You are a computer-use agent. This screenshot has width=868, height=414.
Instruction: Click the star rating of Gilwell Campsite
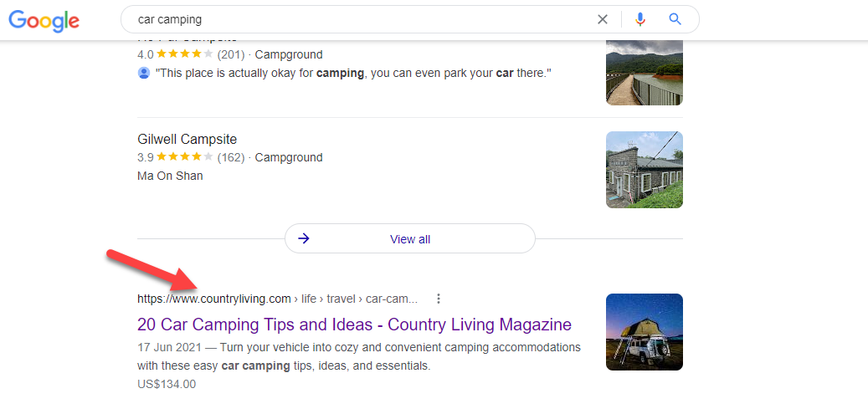(x=184, y=157)
